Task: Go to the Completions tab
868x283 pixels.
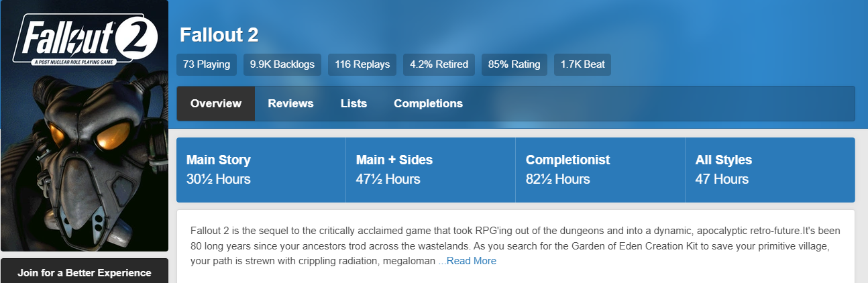Action: point(428,103)
